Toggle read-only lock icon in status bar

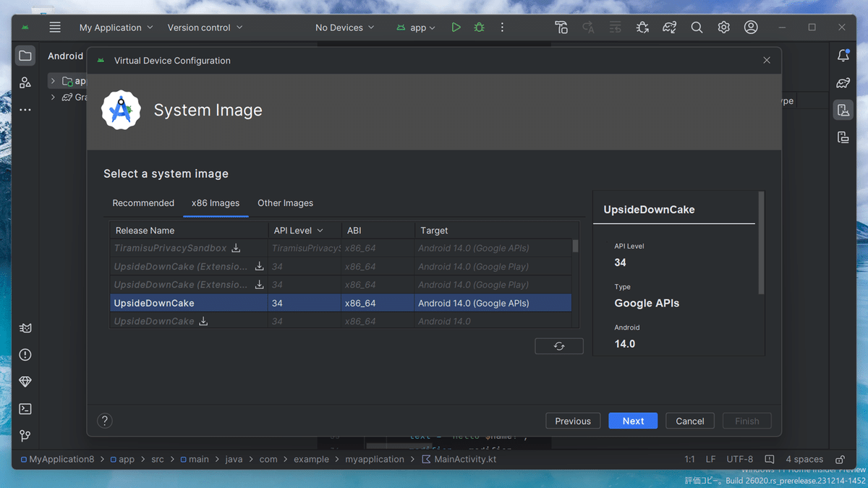click(840, 459)
